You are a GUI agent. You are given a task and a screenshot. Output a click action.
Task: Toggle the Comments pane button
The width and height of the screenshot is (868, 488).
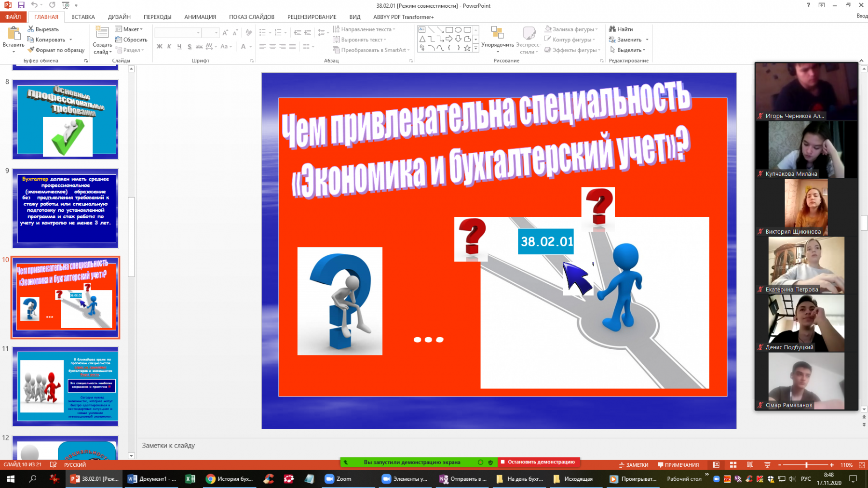click(x=678, y=465)
